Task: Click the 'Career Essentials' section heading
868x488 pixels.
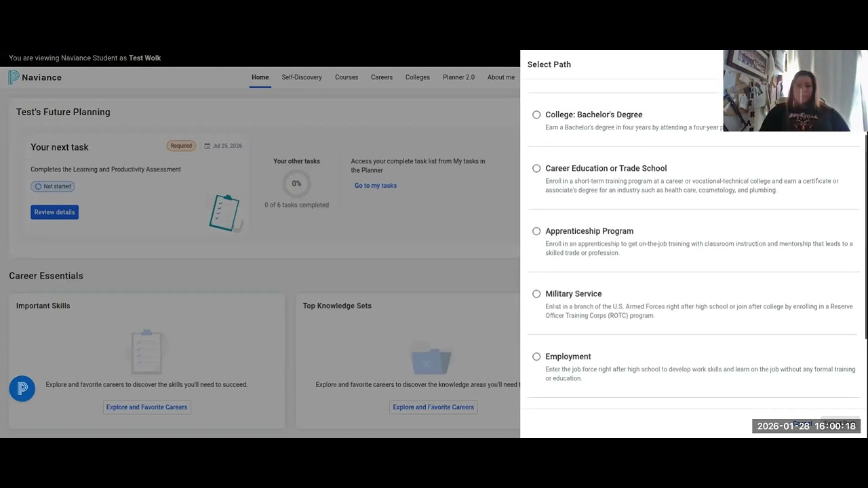Action: point(46,276)
